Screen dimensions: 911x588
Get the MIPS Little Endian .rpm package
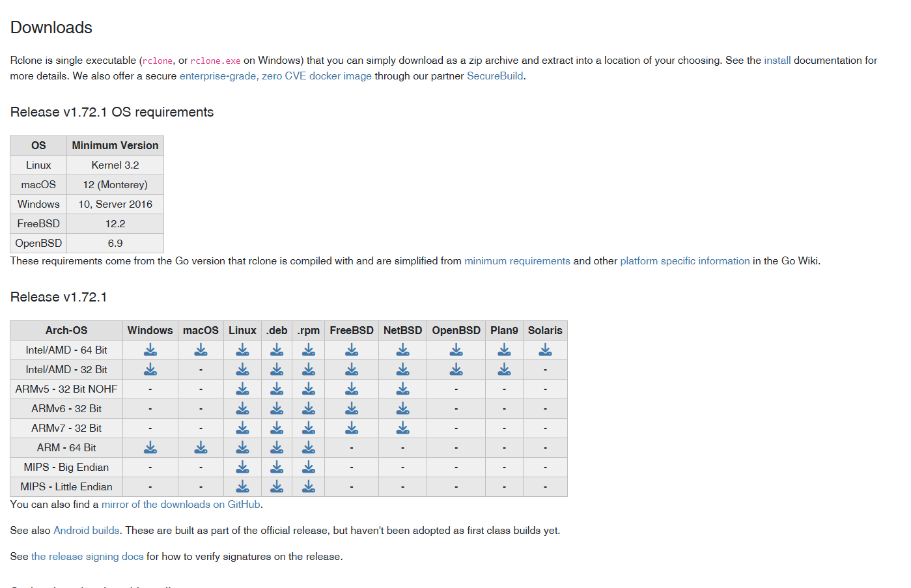click(x=309, y=486)
